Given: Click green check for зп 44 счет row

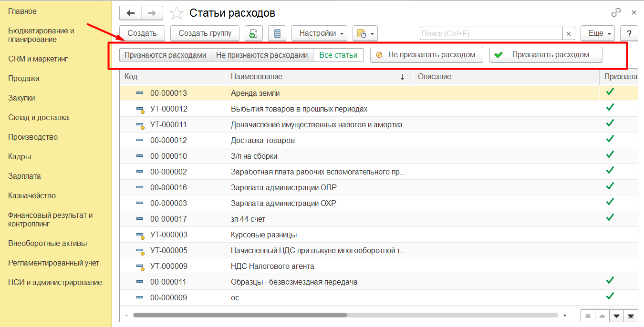Looking at the screenshot, I should click(x=610, y=217).
